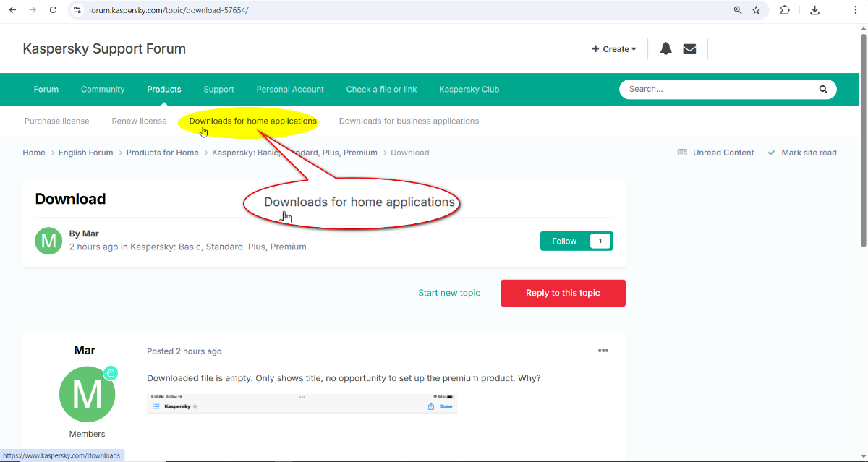Open post options three-dot menu
Screen dimensions: 868x462
603,351
